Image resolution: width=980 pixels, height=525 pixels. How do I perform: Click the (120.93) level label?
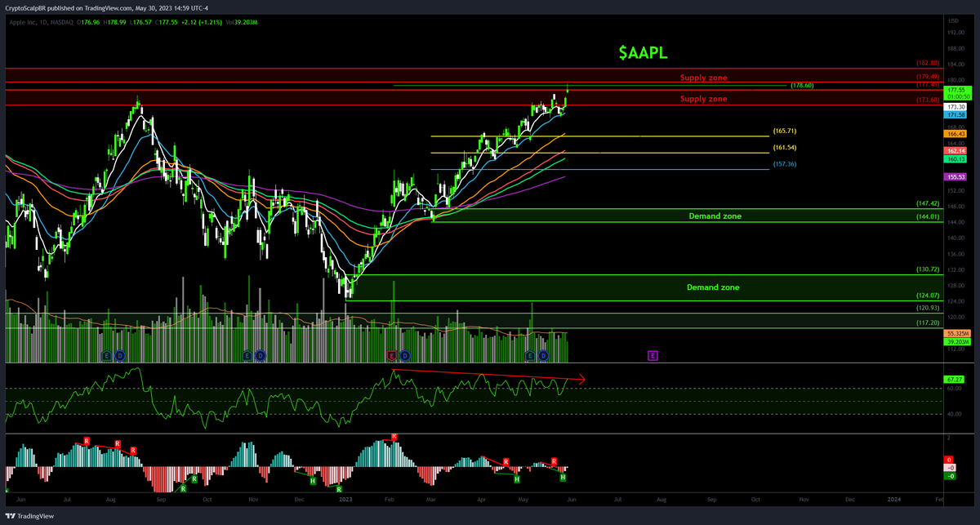(928, 308)
